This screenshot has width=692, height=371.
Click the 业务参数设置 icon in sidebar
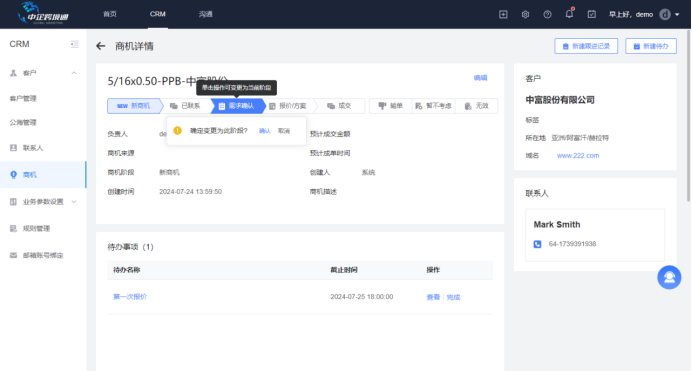13,202
